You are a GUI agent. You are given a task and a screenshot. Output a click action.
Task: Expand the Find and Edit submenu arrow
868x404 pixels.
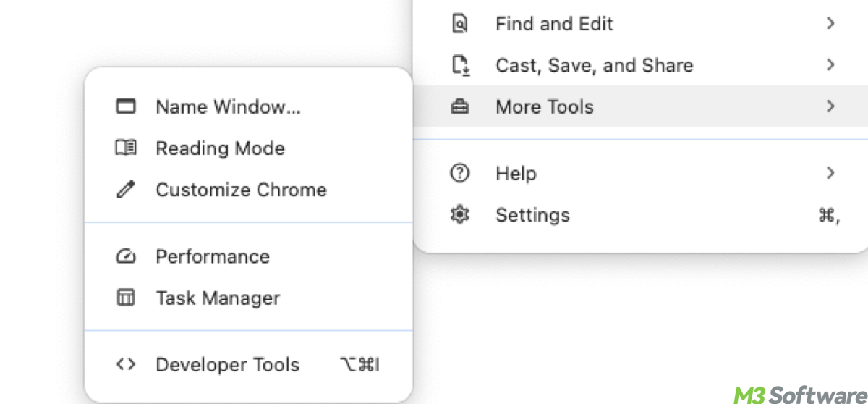point(830,24)
